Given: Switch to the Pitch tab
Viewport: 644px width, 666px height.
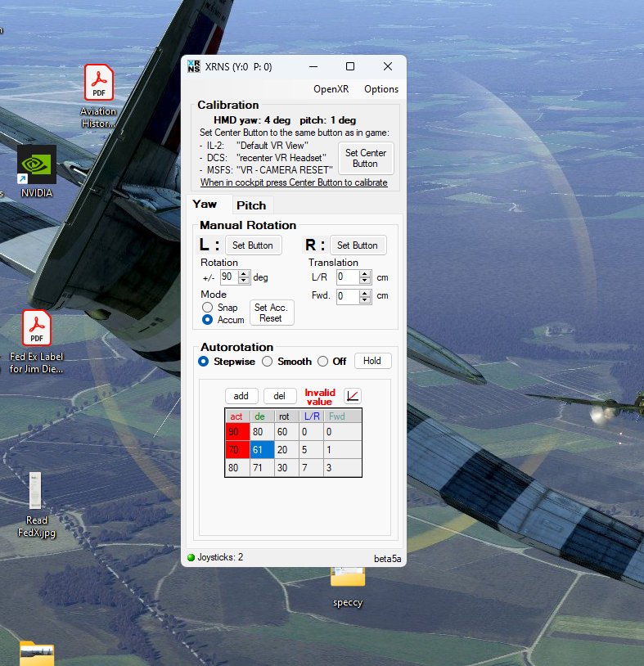Looking at the screenshot, I should [251, 205].
